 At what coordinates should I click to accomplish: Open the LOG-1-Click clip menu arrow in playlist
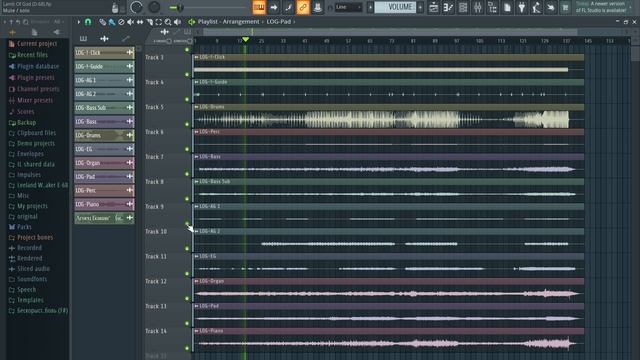[196, 57]
